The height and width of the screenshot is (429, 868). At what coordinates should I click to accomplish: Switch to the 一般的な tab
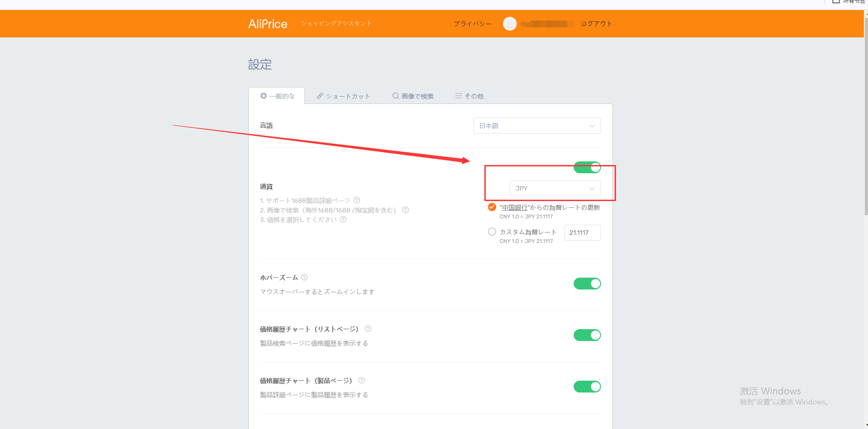click(x=277, y=96)
